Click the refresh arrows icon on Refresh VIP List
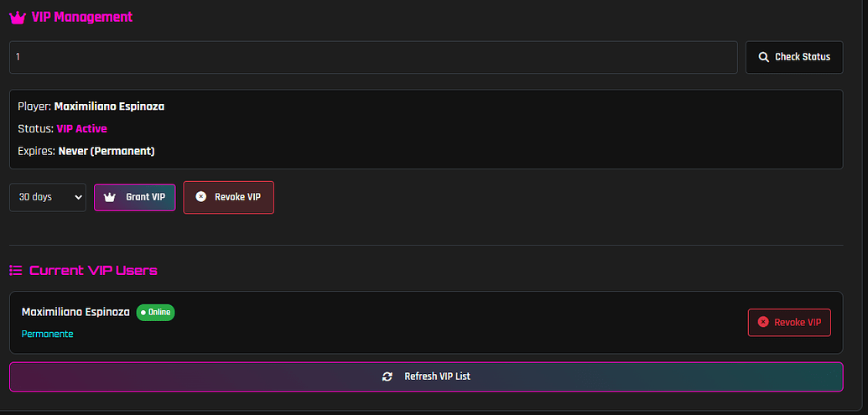Screen dimensions: 868x415 click(x=387, y=376)
